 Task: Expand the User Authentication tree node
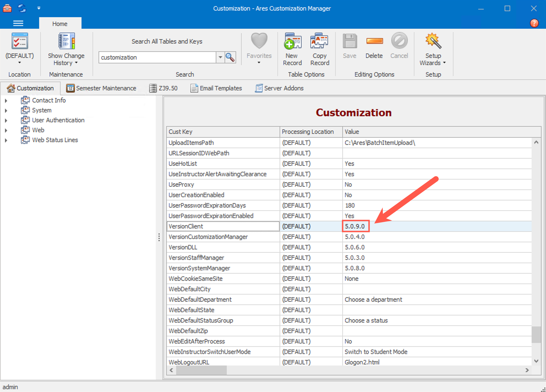point(6,120)
